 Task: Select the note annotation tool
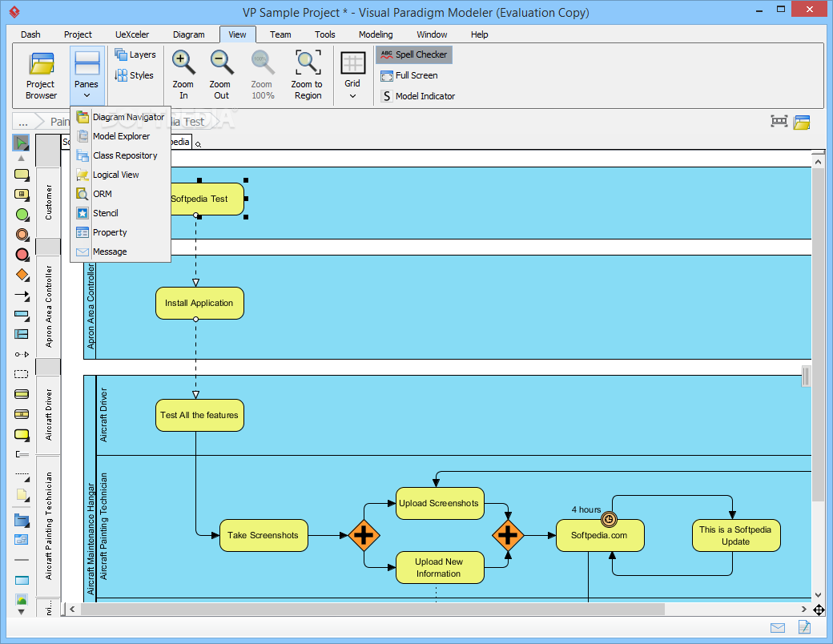(22, 495)
